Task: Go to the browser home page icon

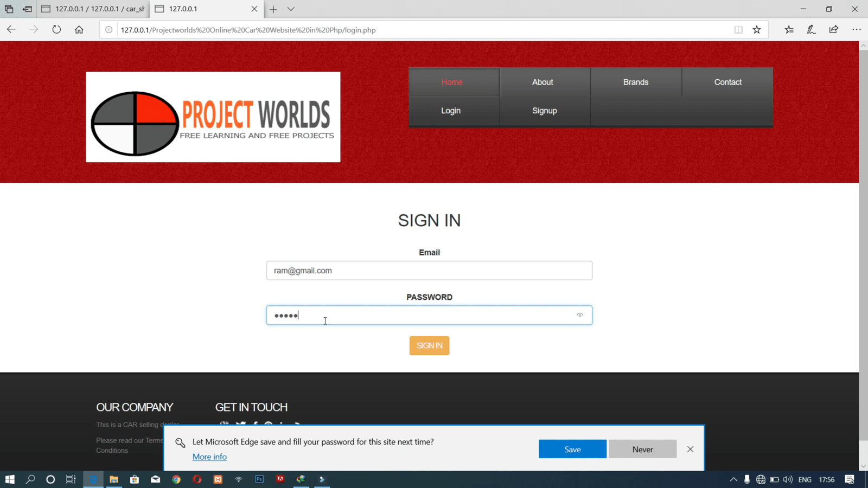Action: tap(79, 30)
